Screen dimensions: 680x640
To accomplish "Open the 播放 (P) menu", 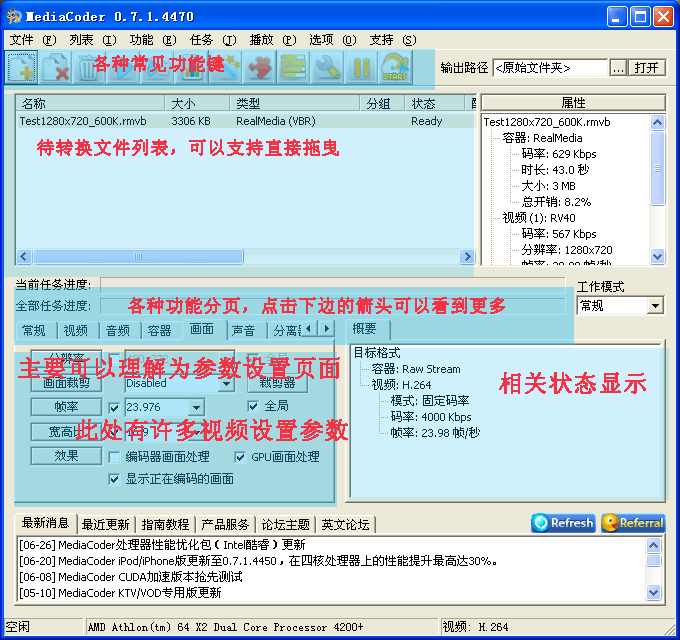I will pos(272,40).
